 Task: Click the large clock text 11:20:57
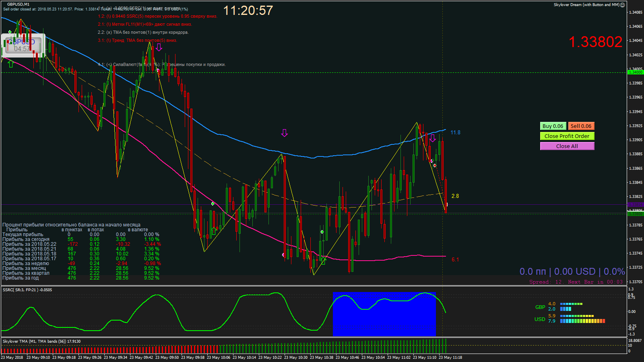[x=248, y=10]
